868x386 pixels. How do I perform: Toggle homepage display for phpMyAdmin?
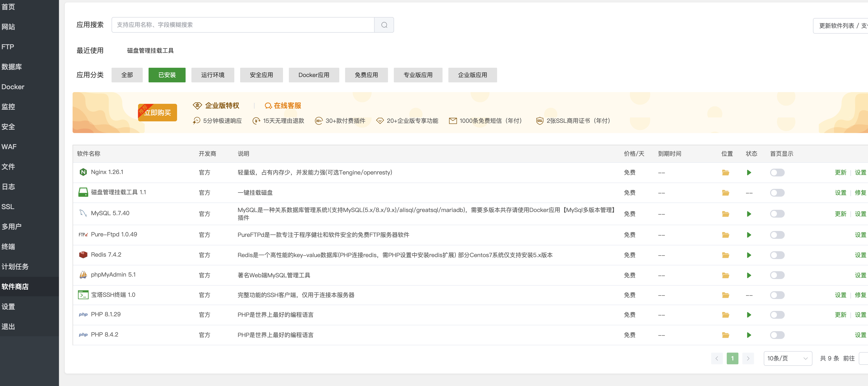(x=777, y=275)
